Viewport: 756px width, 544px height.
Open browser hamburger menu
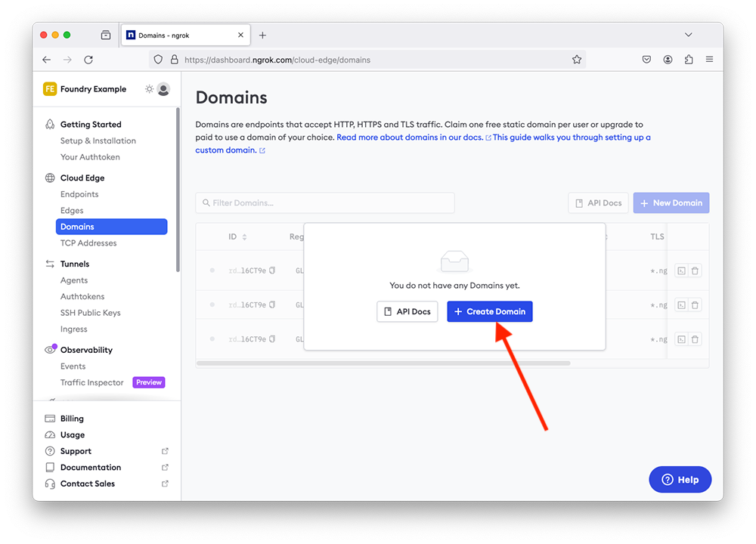pos(709,59)
